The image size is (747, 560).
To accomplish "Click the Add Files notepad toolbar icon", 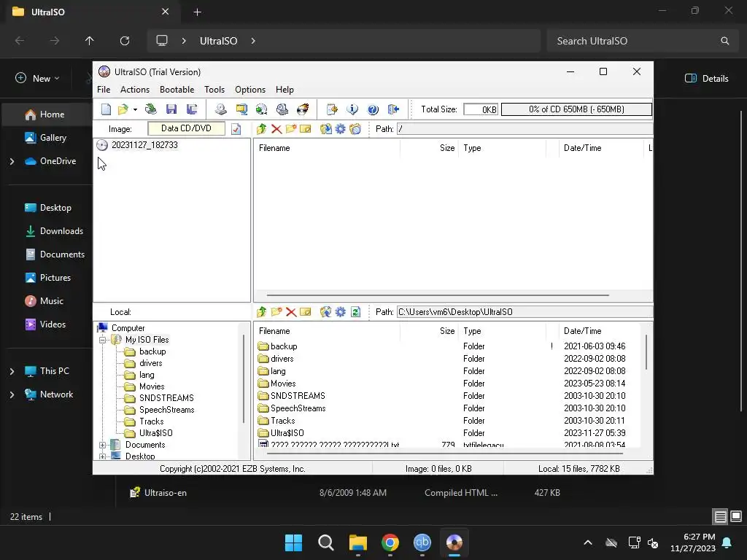I will [x=332, y=109].
